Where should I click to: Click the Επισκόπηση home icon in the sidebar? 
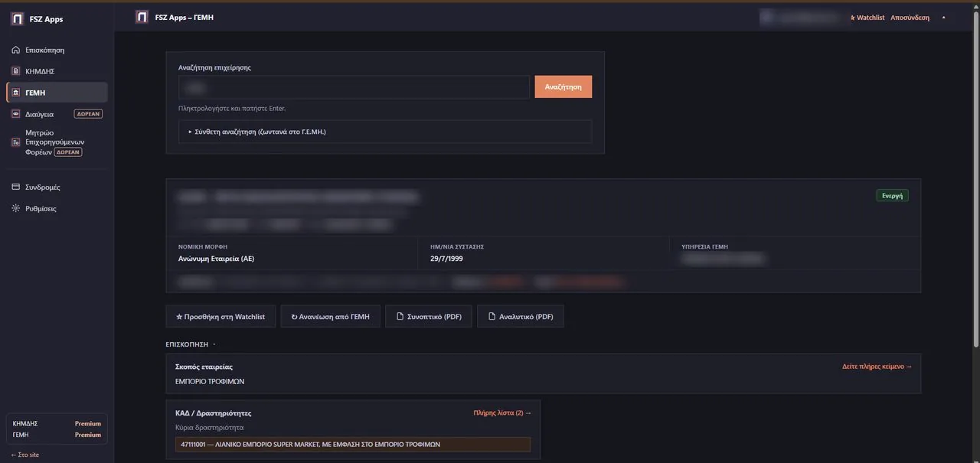[x=16, y=50]
